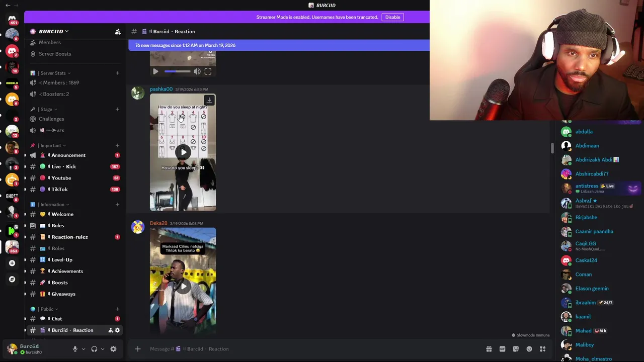Open antistress member who is Live
Screen dimensions: 644x362
600,188
